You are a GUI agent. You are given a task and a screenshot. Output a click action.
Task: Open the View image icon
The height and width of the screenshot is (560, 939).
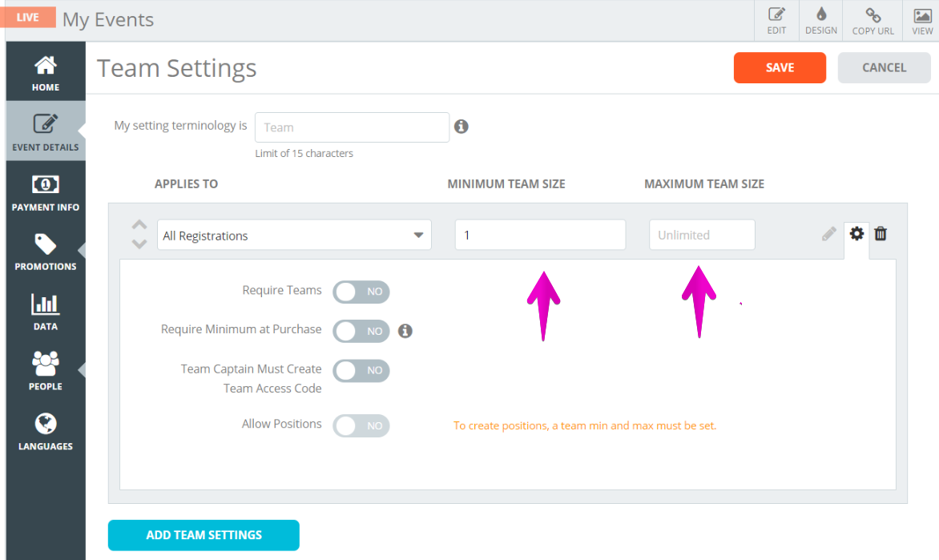922,15
